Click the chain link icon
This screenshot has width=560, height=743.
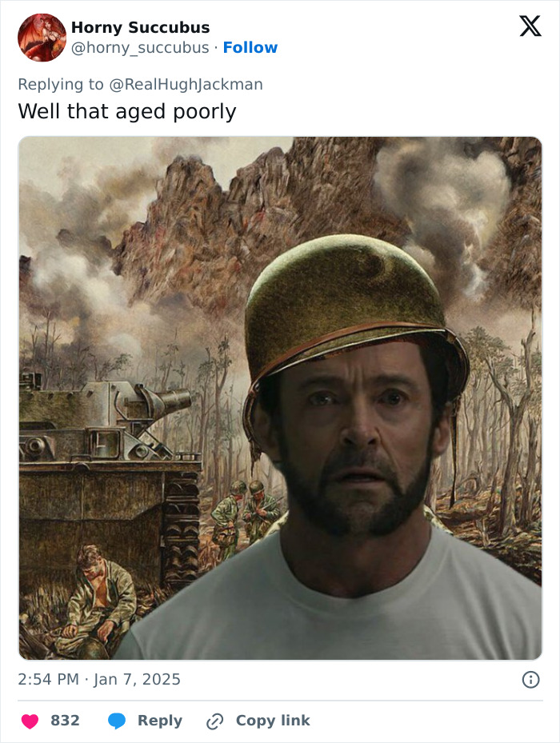pyautogui.click(x=215, y=721)
